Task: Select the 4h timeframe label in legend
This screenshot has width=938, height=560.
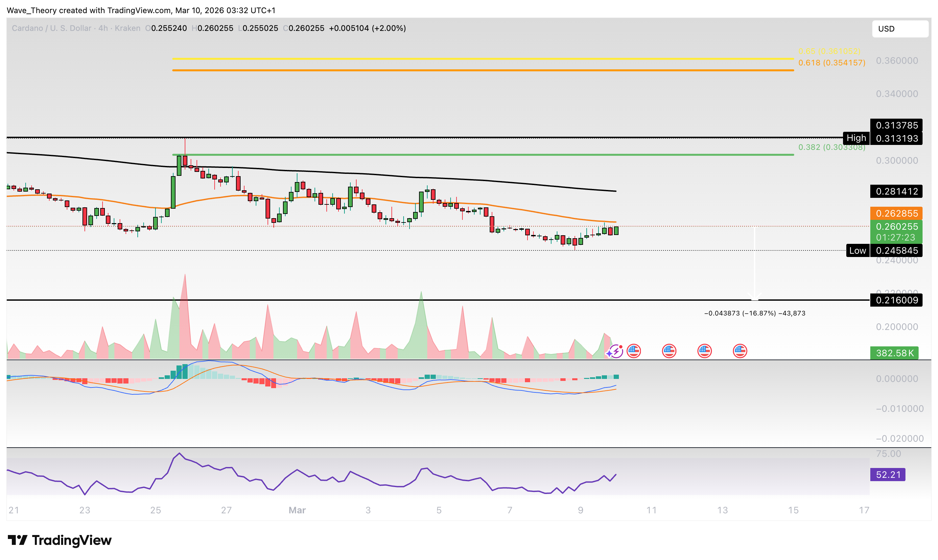Action: (x=103, y=28)
